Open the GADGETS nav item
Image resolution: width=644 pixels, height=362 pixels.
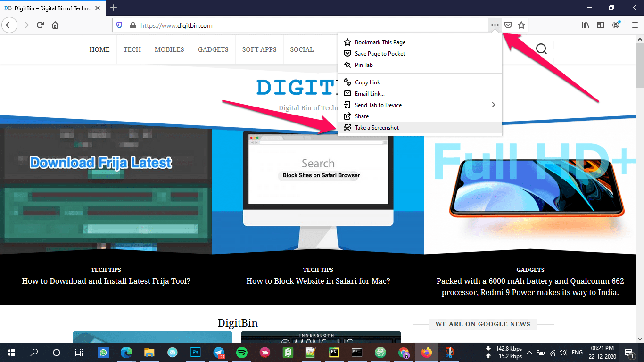coord(213,49)
